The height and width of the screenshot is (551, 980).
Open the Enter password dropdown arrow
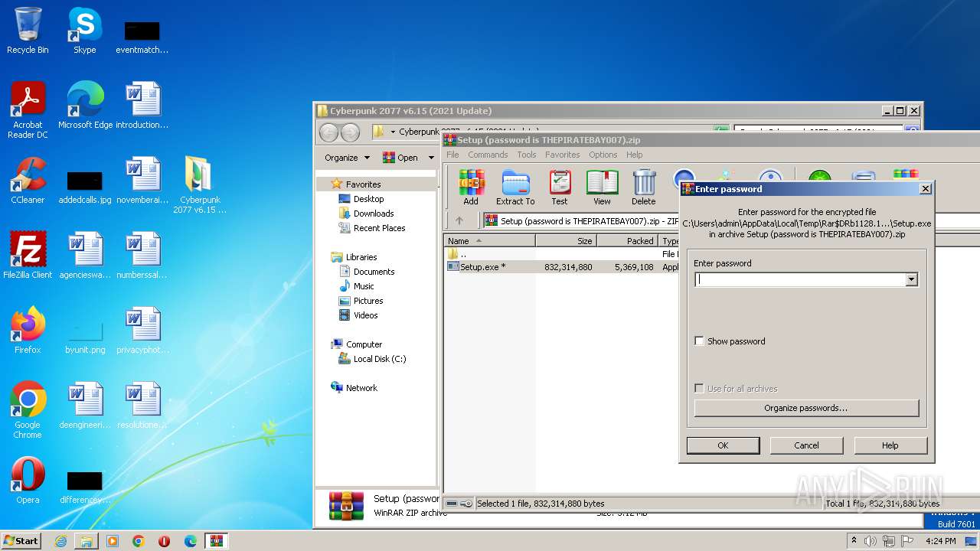point(911,280)
